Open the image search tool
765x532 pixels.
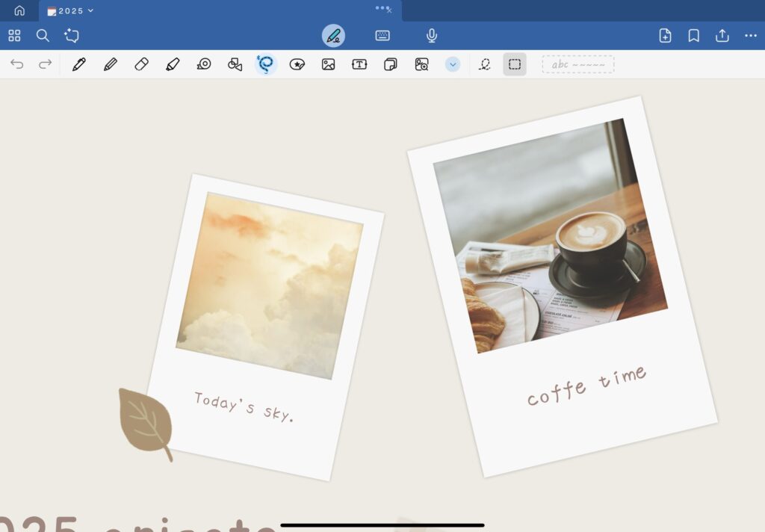tap(421, 64)
